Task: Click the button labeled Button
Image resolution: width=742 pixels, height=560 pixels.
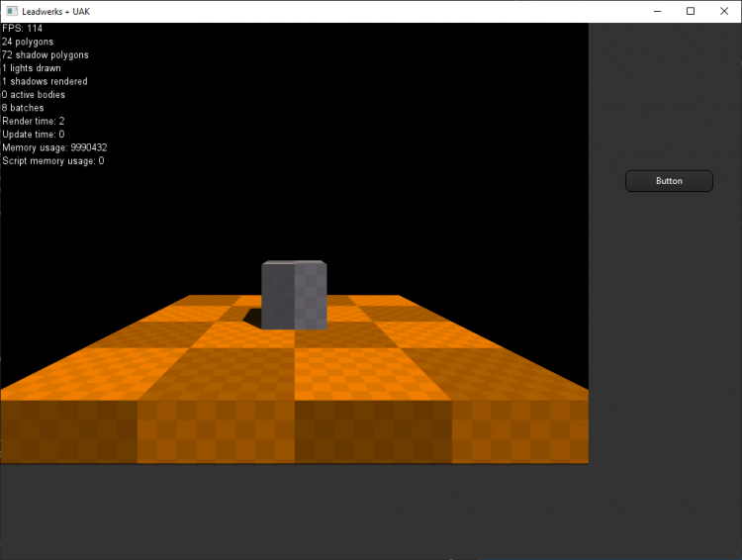Action: (669, 181)
